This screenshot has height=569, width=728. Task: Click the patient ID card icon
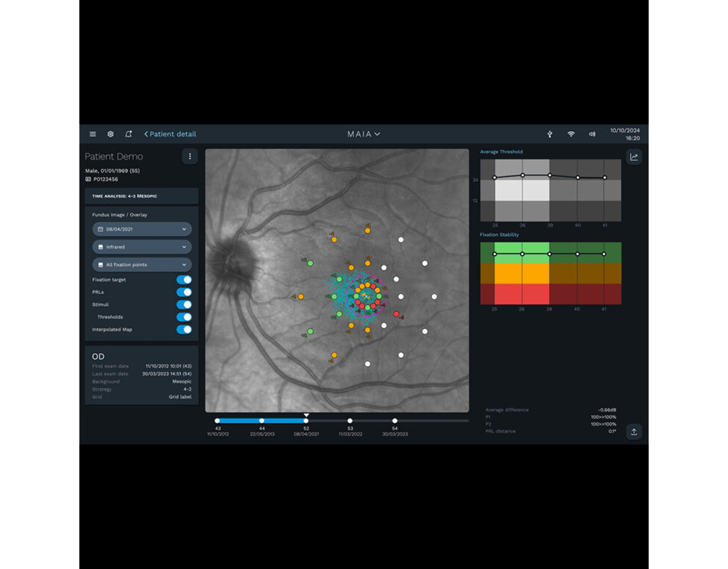pyautogui.click(x=88, y=179)
